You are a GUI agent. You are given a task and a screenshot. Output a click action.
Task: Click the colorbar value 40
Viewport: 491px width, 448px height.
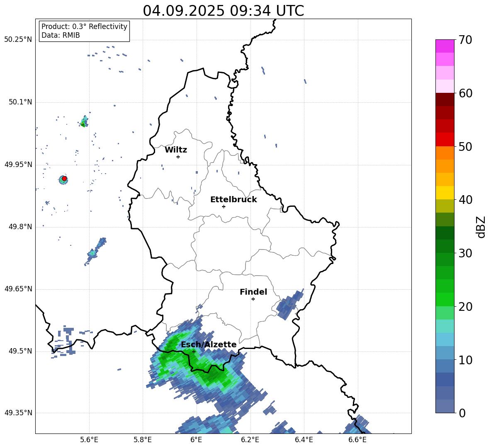(465, 200)
